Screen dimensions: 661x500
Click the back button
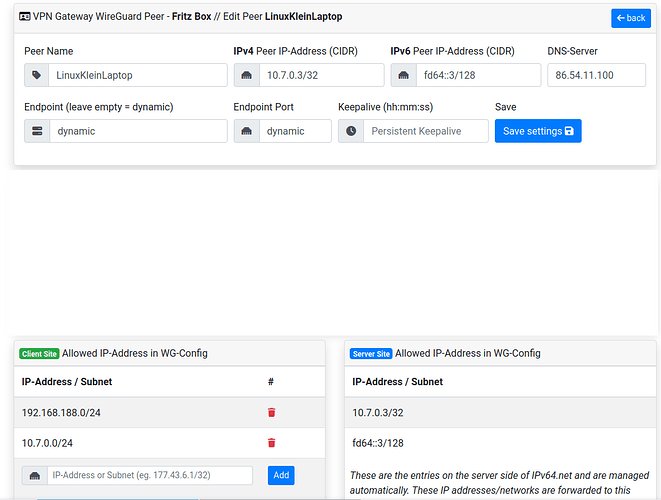click(x=630, y=18)
